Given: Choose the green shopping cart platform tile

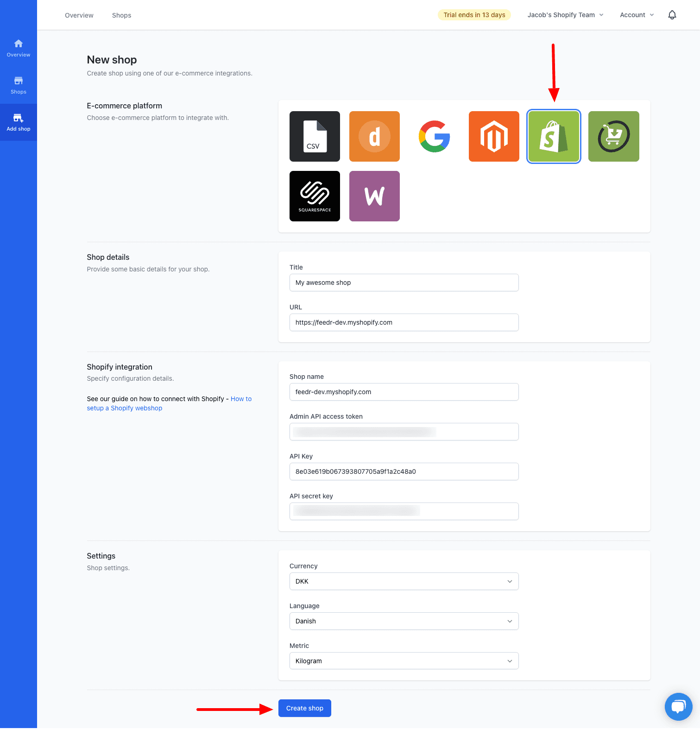Looking at the screenshot, I should click(613, 136).
